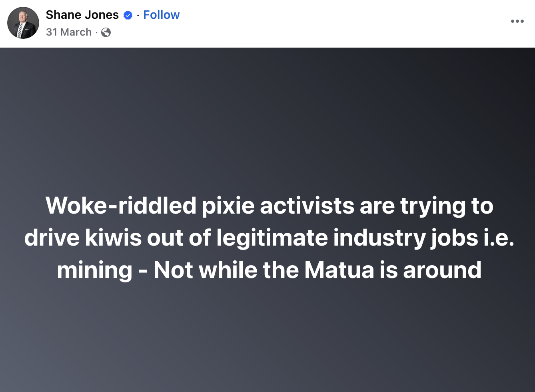Screen dimensions: 535x392
Task: Click the word "Matua" in the post
Action: [339, 270]
